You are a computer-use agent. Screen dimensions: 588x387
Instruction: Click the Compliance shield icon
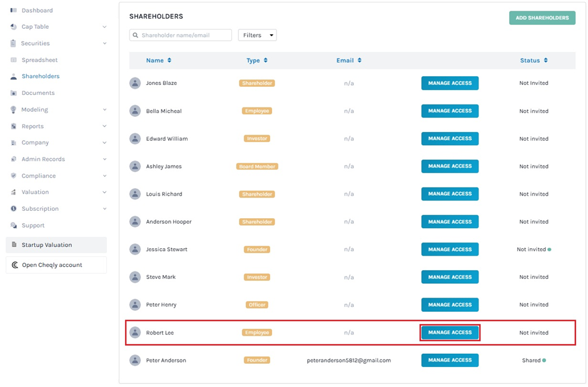[14, 176]
